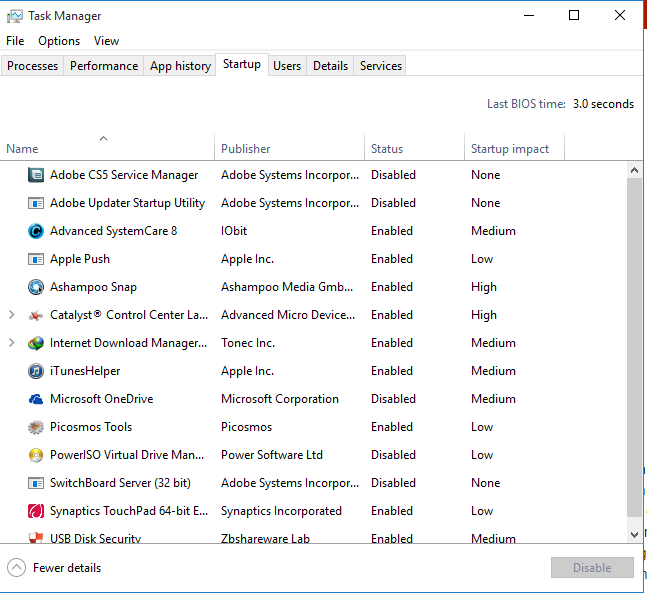Click the Zbshareware Lab publisher cell
The height and width of the screenshot is (594, 647).
[x=265, y=538]
